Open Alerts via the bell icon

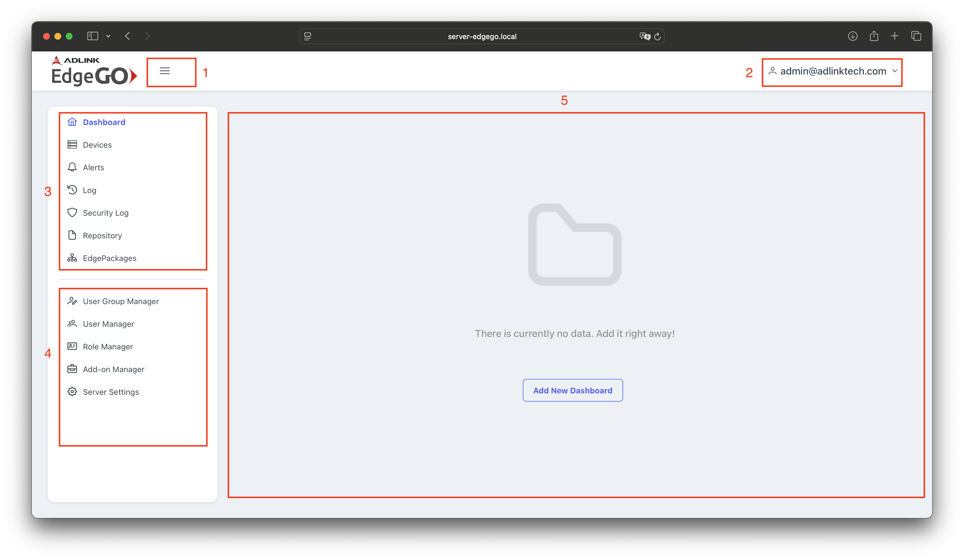72,167
